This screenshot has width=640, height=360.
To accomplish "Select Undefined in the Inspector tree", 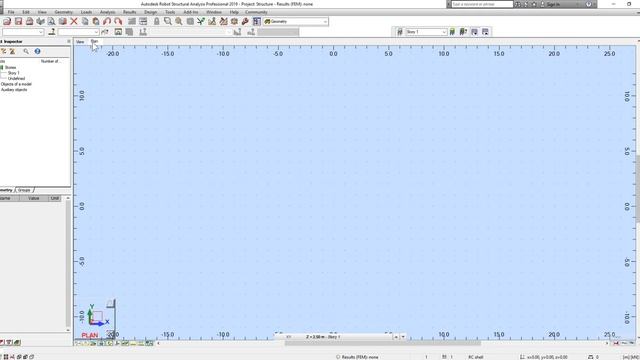I will [x=16, y=78].
